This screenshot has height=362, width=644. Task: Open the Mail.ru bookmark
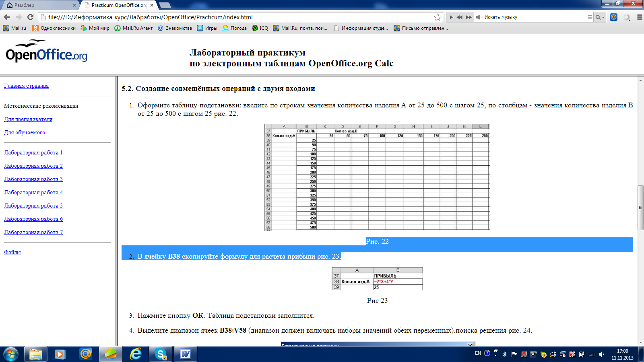click(14, 28)
